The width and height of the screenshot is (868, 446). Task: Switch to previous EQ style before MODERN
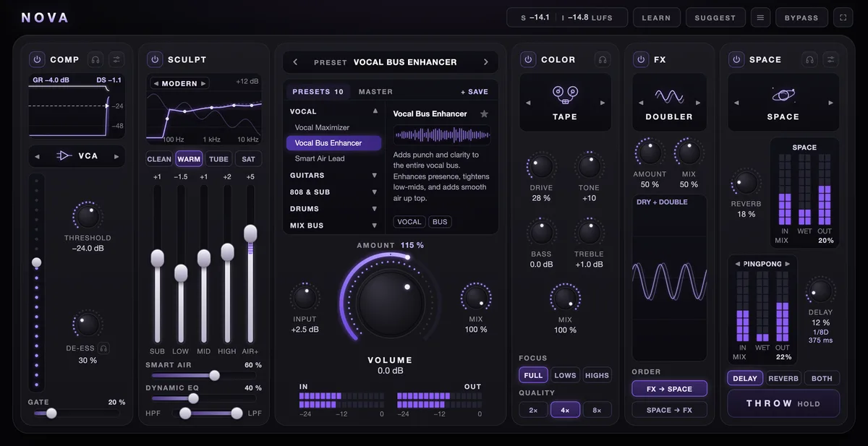pos(156,84)
